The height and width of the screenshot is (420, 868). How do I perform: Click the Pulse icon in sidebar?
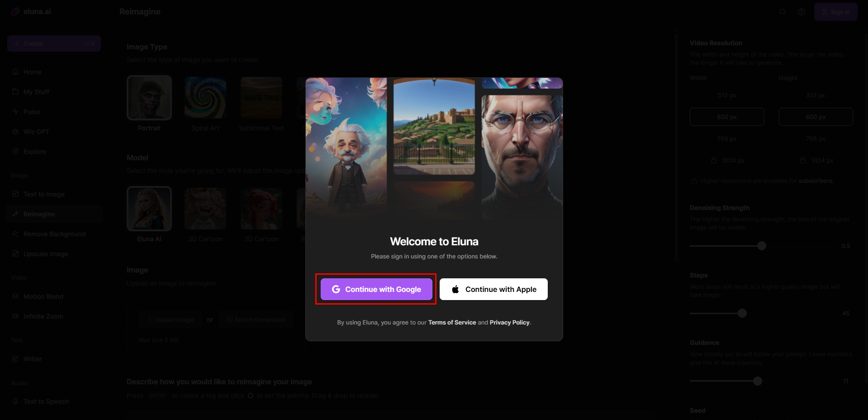click(15, 112)
